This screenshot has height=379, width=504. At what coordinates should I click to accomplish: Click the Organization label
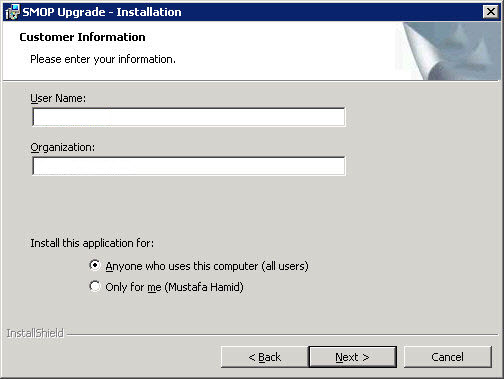(x=63, y=147)
